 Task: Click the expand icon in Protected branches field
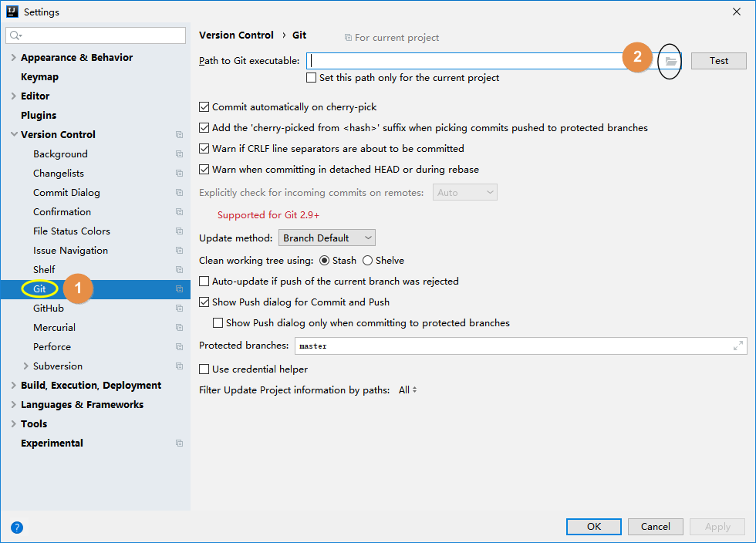pyautogui.click(x=738, y=346)
